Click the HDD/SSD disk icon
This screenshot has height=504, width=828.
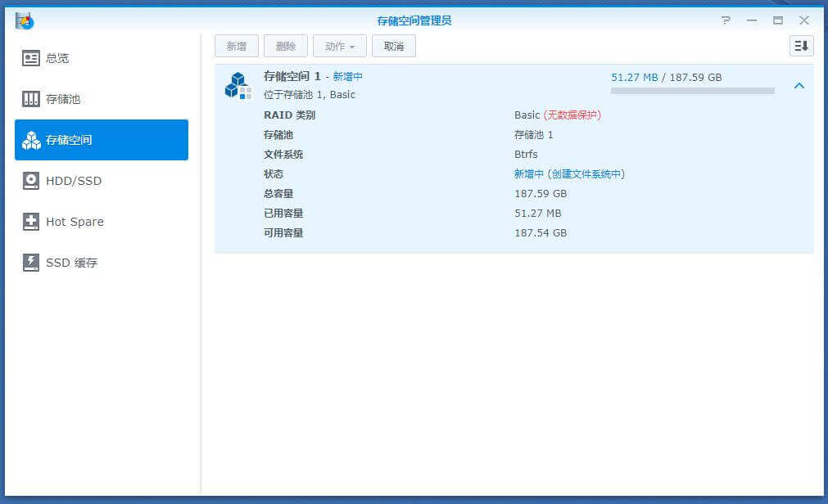click(x=31, y=181)
